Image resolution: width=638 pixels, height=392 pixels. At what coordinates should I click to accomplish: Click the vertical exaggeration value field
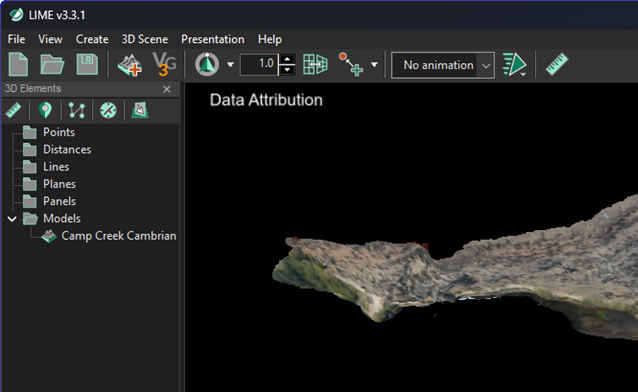click(x=259, y=64)
